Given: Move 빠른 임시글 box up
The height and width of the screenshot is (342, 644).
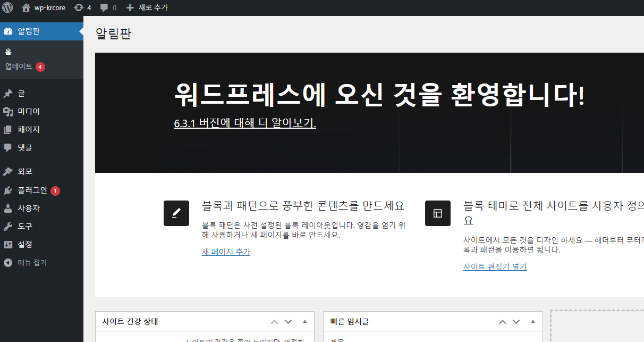Looking at the screenshot, I should pos(502,322).
